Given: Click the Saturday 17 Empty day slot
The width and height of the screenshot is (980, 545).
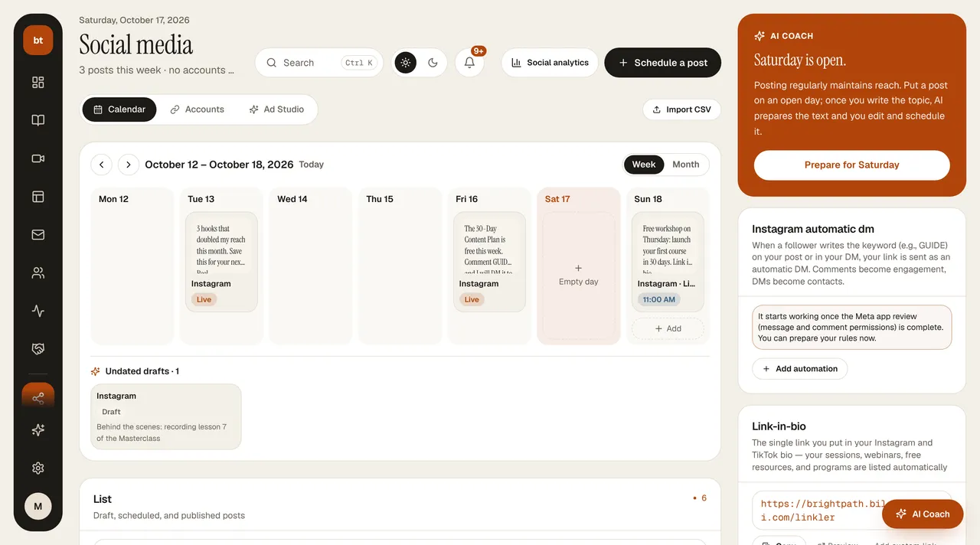Looking at the screenshot, I should (579, 276).
